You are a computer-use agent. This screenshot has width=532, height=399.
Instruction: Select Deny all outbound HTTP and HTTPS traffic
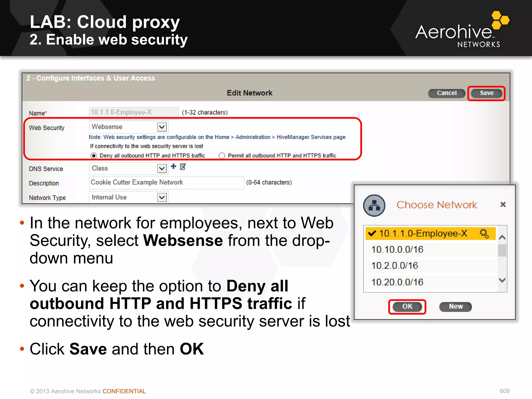tap(94, 156)
